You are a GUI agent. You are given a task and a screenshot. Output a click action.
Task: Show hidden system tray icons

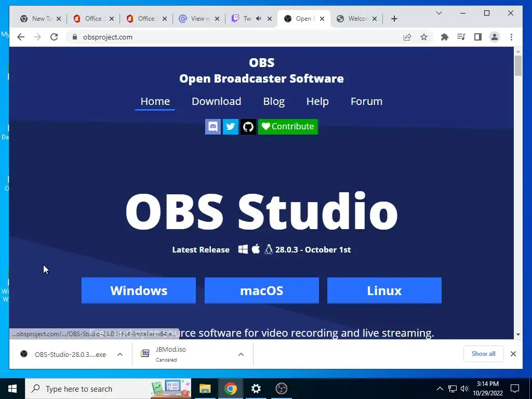[440, 389]
